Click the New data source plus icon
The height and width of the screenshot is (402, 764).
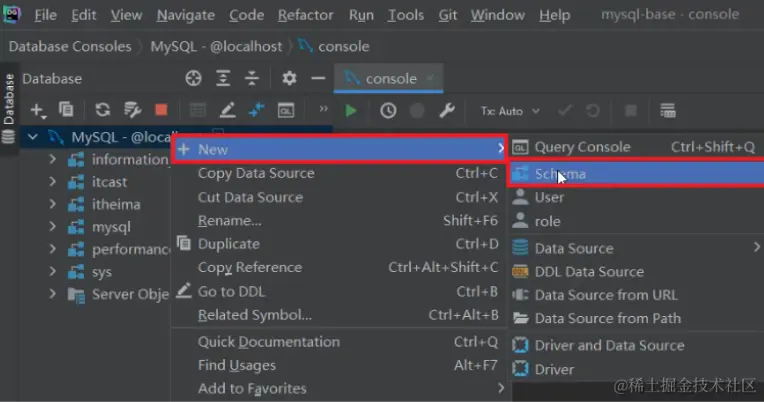pyautogui.click(x=38, y=110)
